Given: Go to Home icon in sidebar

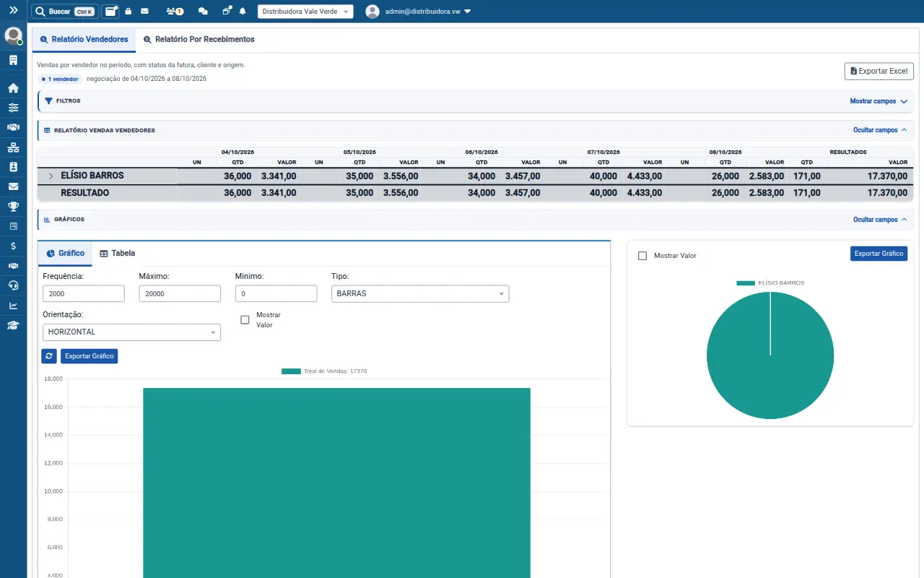Looking at the screenshot, I should 13,88.
